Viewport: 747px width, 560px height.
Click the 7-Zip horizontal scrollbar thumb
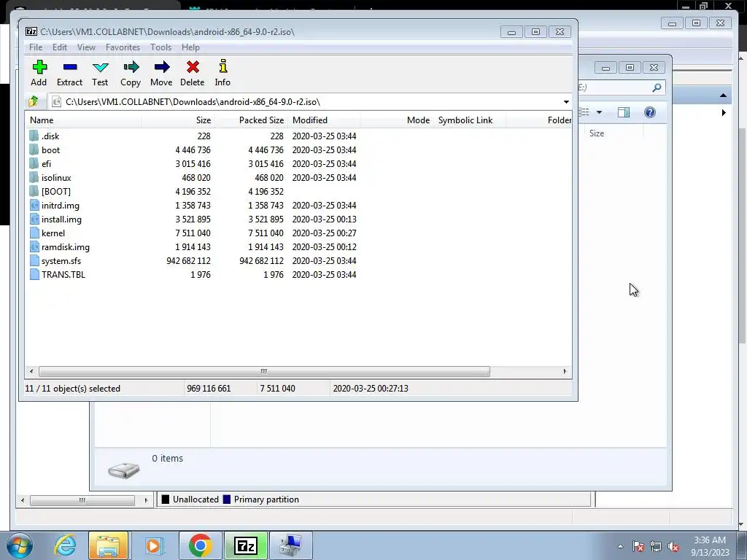coord(264,371)
